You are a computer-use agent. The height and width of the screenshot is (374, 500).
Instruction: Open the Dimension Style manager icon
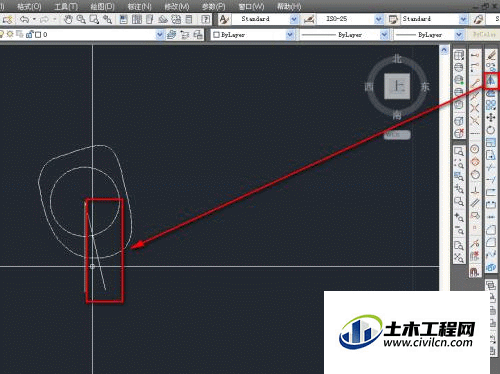[x=309, y=19]
